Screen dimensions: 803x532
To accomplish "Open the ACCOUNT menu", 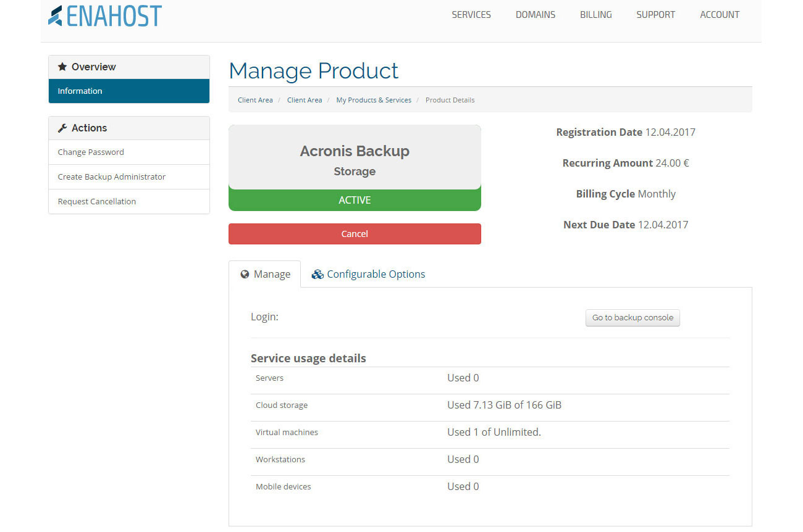I will [720, 15].
